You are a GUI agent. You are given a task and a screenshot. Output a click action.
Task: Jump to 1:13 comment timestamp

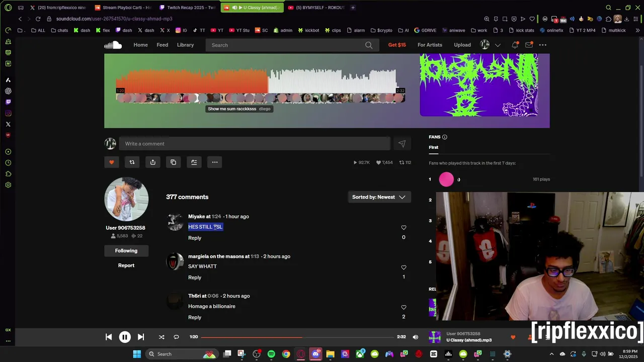[x=255, y=256]
